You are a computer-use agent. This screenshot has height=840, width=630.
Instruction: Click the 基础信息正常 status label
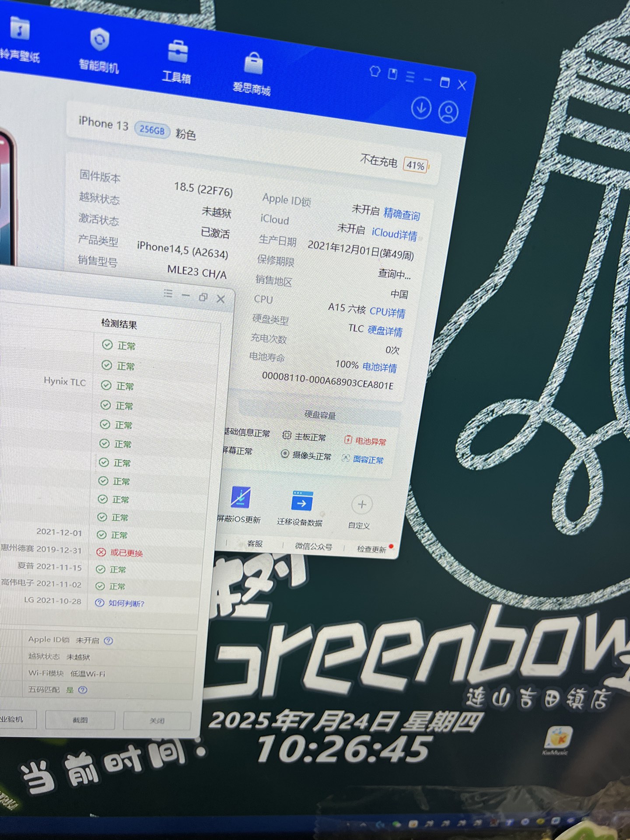246,432
